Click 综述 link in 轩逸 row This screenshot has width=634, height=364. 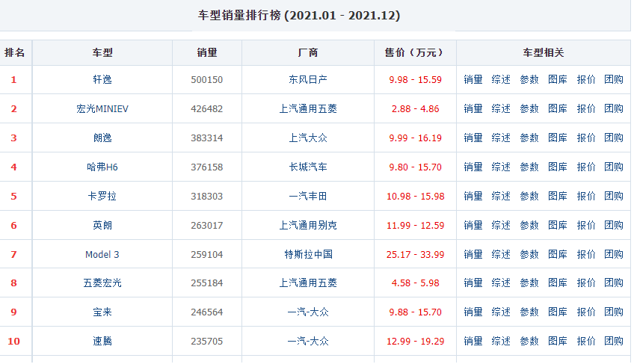coord(501,80)
